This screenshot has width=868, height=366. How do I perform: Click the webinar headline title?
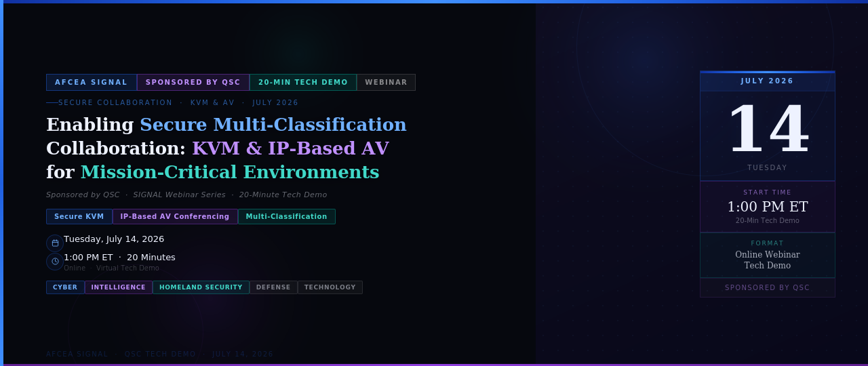click(x=226, y=148)
